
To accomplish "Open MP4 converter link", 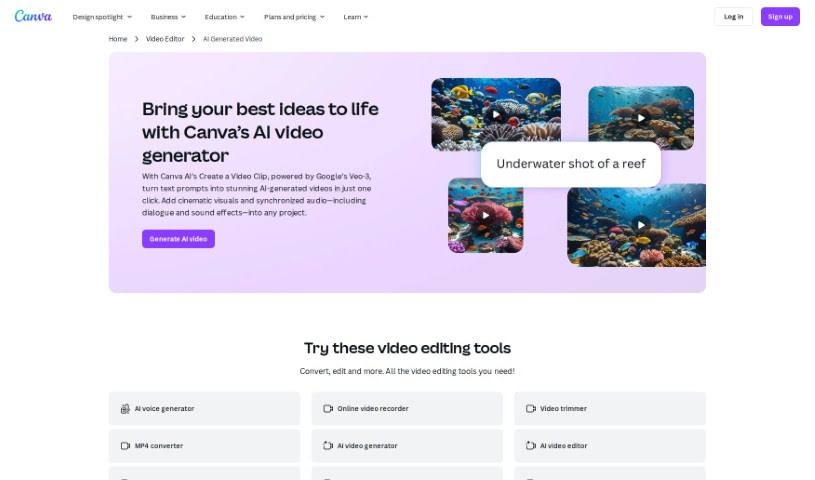I will point(204,446).
